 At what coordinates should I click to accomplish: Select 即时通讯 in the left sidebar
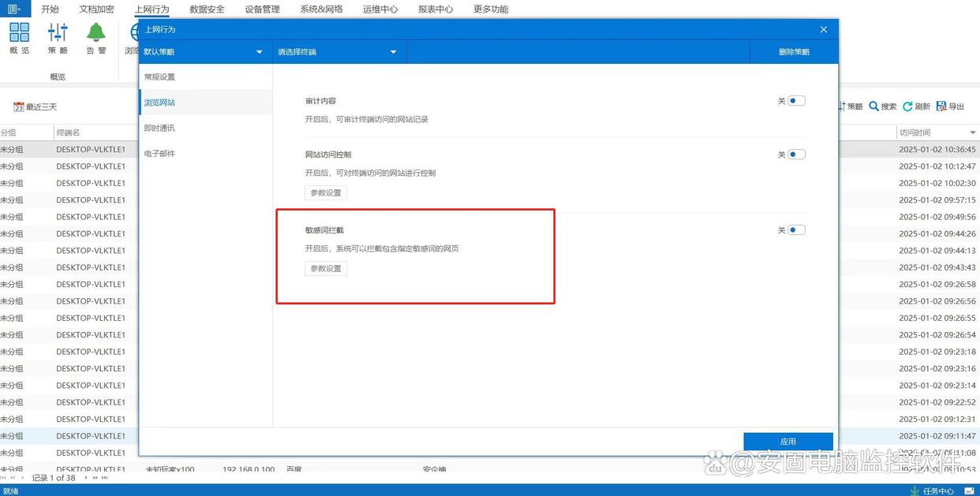(x=159, y=128)
